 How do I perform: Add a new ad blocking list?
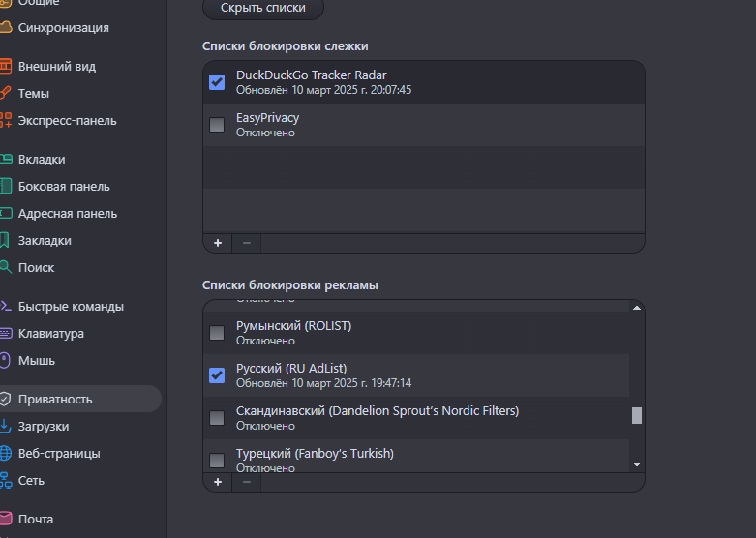click(218, 482)
